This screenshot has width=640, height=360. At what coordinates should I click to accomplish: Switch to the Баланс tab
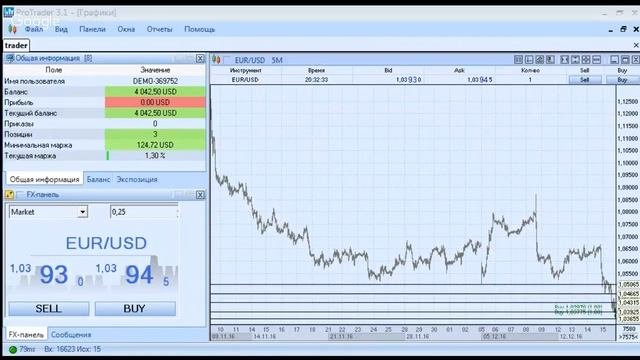tap(98, 179)
